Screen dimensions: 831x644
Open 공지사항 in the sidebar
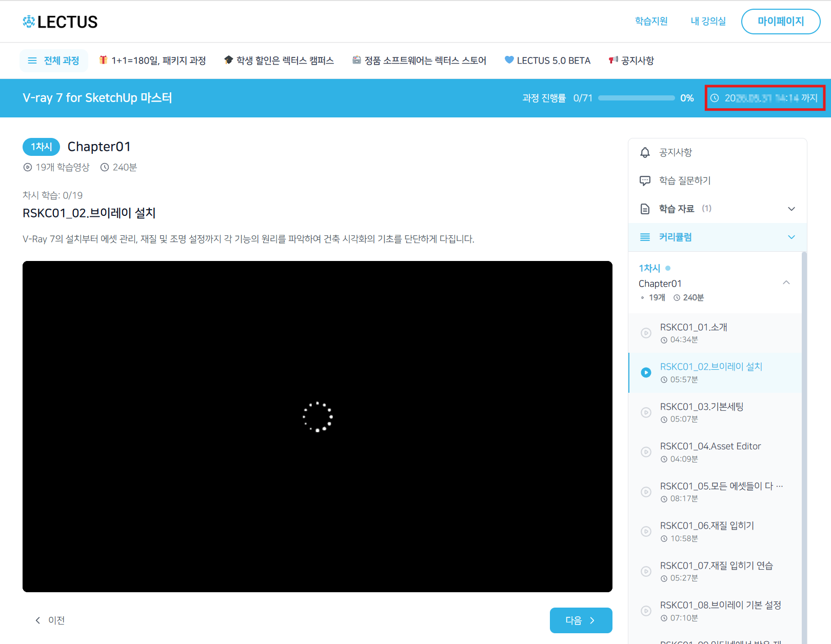point(718,152)
